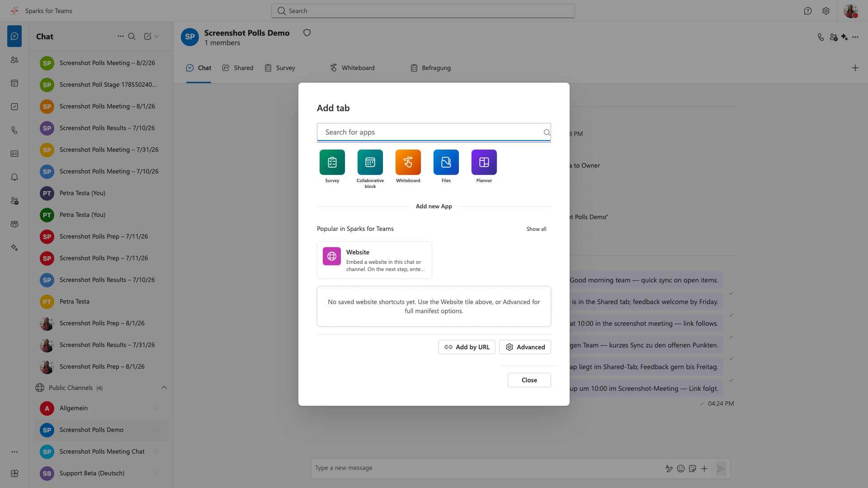Viewport: 868px width, 488px height.
Task: Open Advanced manifest options
Action: [x=525, y=347]
